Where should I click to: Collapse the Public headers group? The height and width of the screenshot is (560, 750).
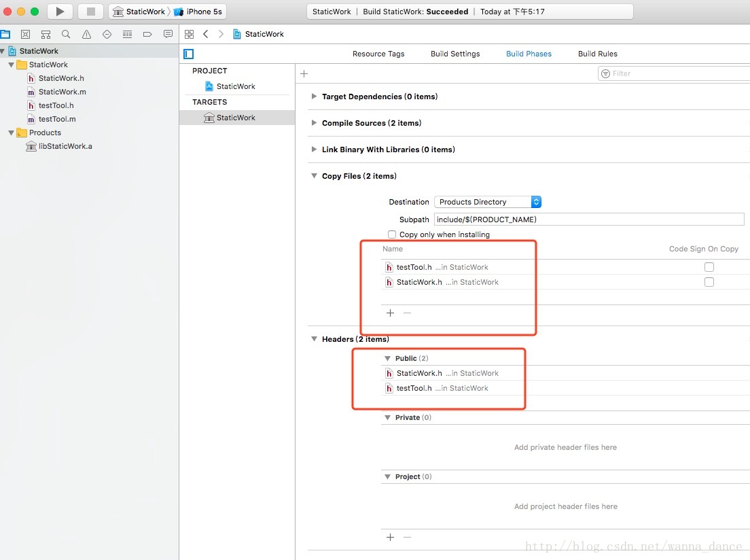point(387,359)
